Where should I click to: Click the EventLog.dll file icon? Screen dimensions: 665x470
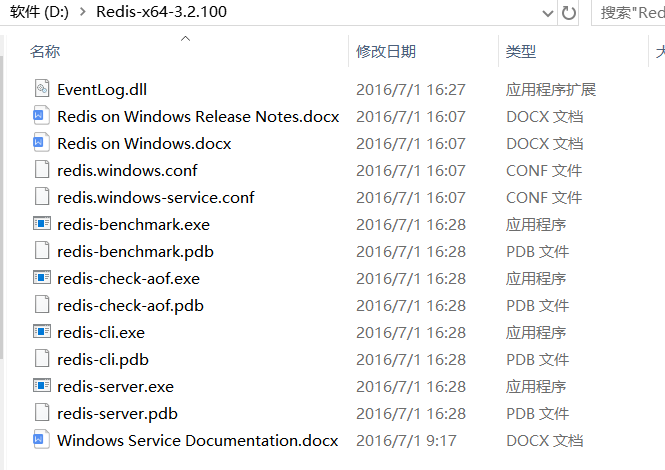41,89
